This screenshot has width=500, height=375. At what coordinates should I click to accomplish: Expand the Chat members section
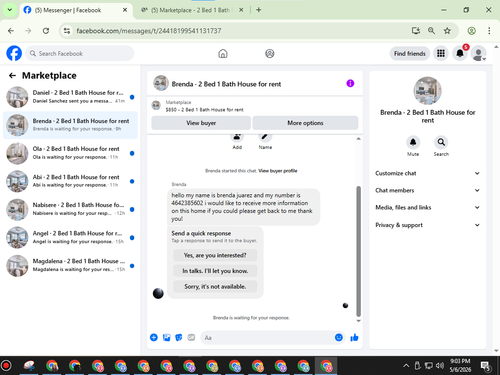(x=427, y=190)
